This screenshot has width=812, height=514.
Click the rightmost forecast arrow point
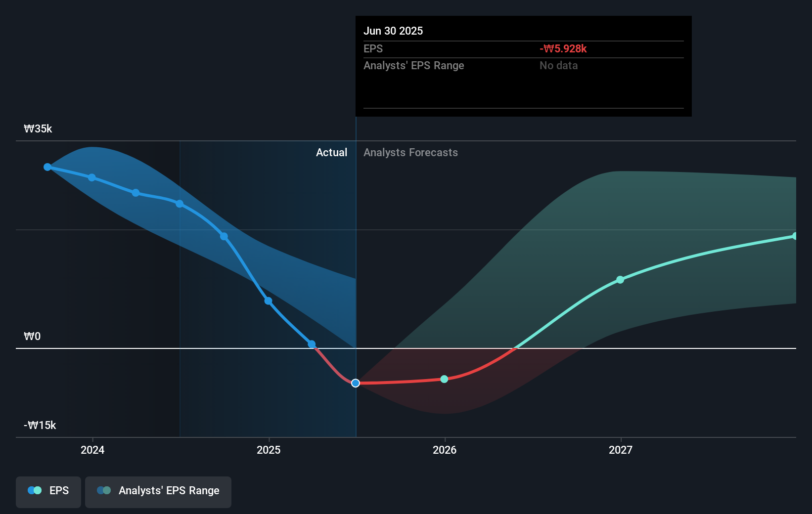795,236
